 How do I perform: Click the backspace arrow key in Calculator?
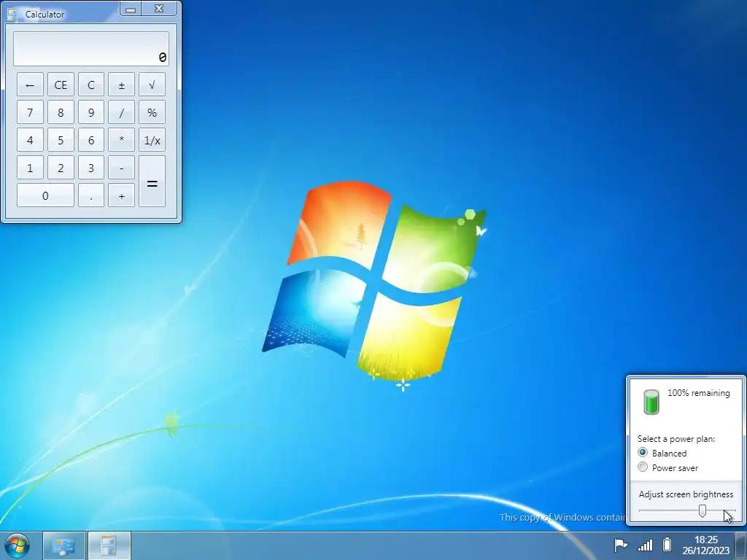30,85
